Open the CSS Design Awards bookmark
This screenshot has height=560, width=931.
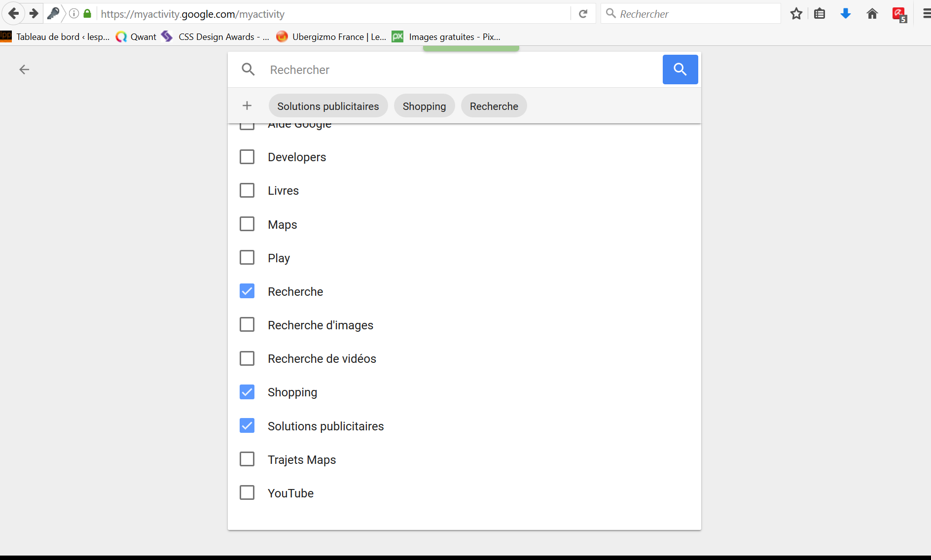pyautogui.click(x=217, y=37)
